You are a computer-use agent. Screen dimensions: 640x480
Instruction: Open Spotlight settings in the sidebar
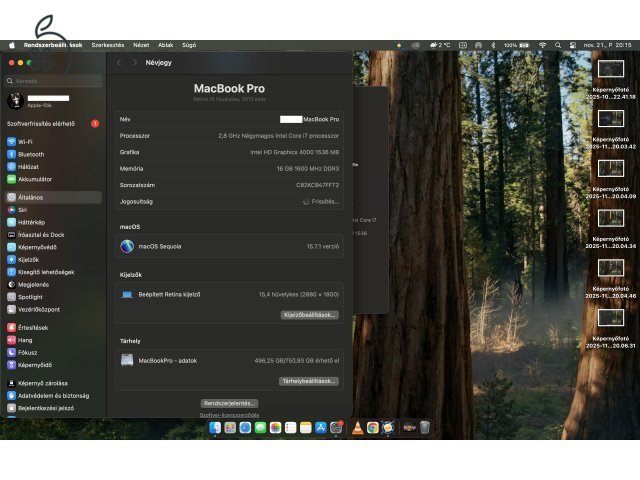coord(24,297)
